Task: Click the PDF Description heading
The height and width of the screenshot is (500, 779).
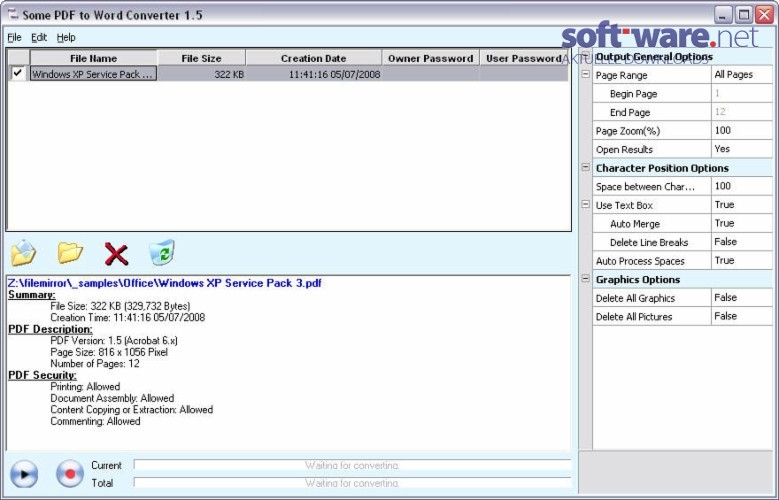Action: [50, 329]
